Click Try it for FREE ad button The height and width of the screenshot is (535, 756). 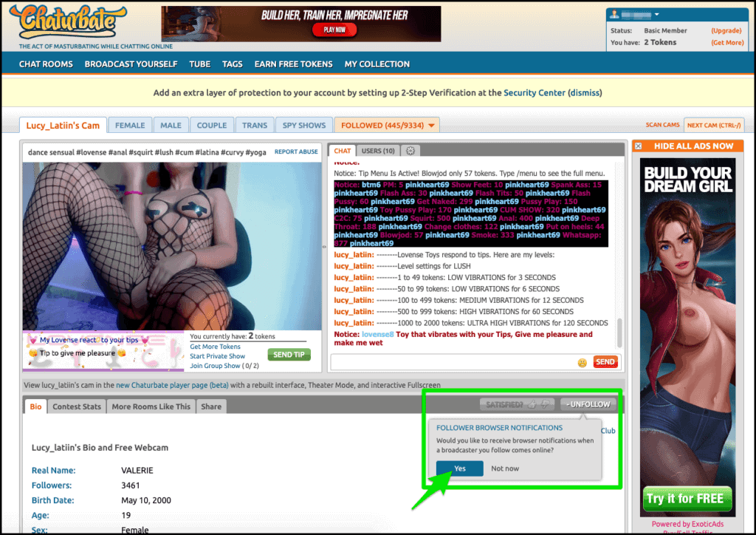687,498
